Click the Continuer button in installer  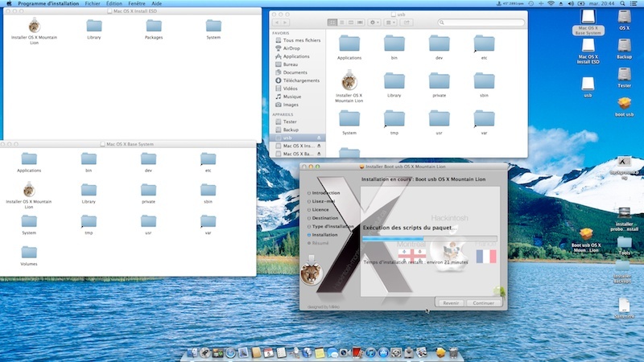[x=484, y=303]
